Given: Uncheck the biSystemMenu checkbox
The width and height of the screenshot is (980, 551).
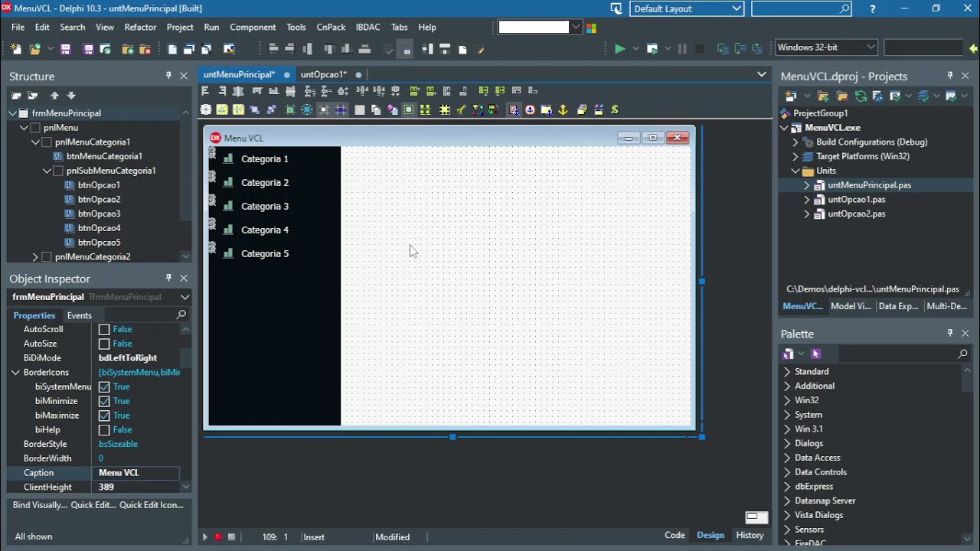Looking at the screenshot, I should click(x=104, y=386).
